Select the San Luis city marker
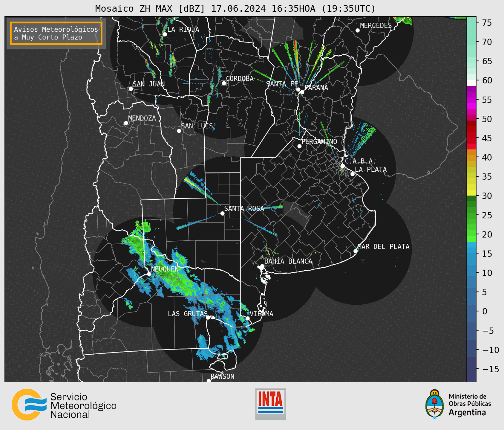Screen dimensions: 504x430 tap(179, 131)
